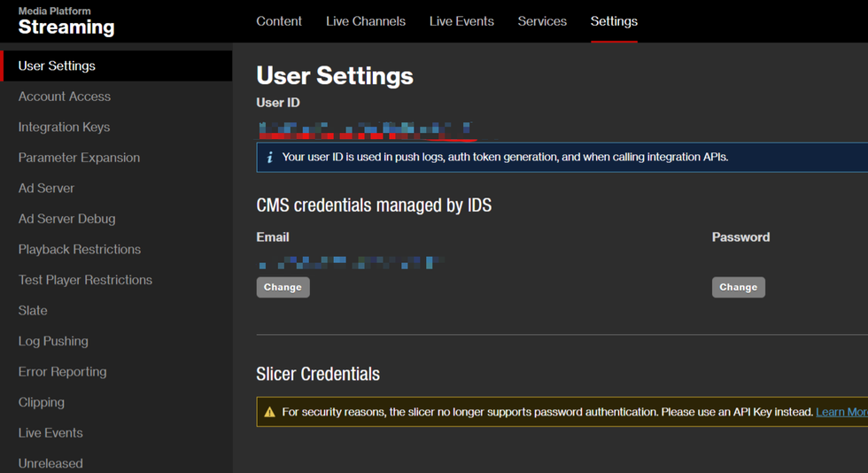
Task: Navigate to Parameter Expansion settings
Action: click(x=79, y=158)
